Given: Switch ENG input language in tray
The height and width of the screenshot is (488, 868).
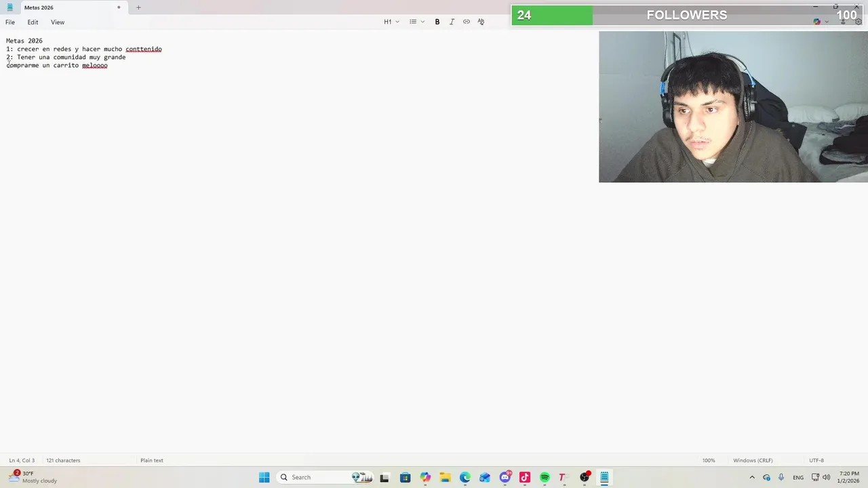Looking at the screenshot, I should pyautogui.click(x=798, y=477).
